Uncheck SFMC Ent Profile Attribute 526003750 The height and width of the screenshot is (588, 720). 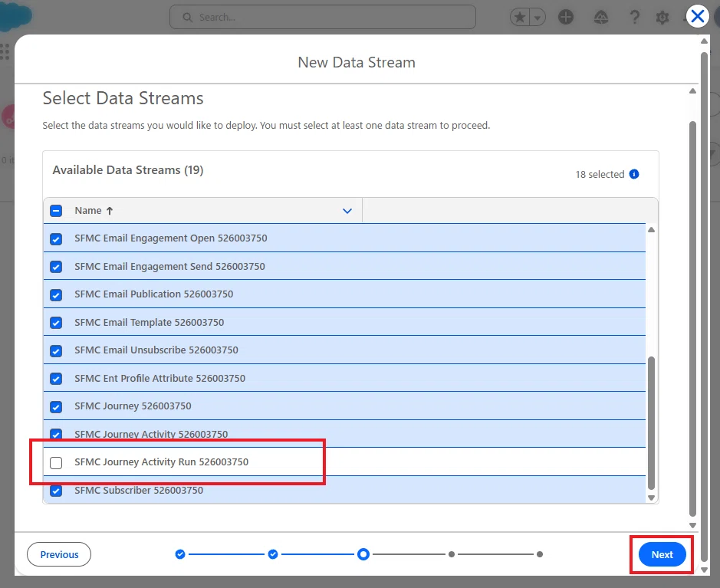tap(56, 379)
